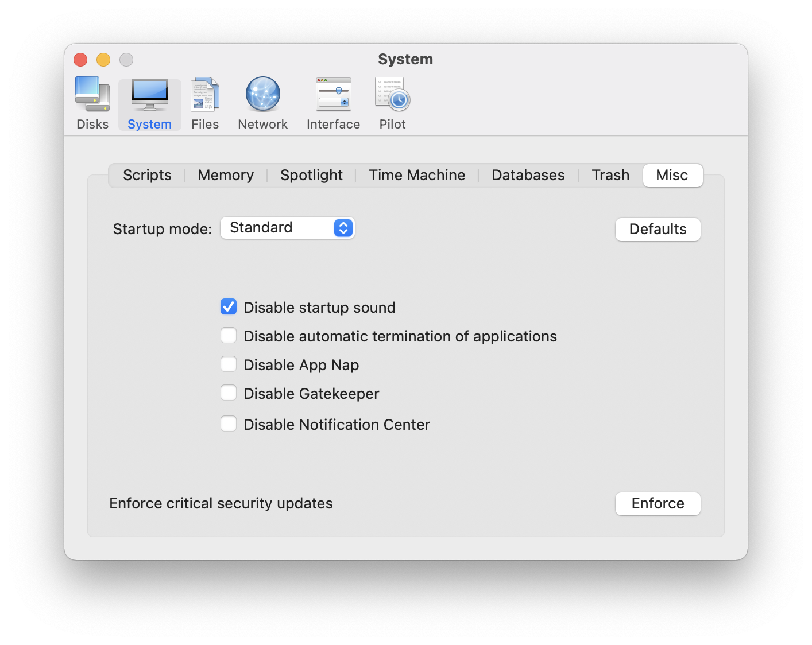Check the Disable Gatekeeper option
812x645 pixels.
point(229,393)
